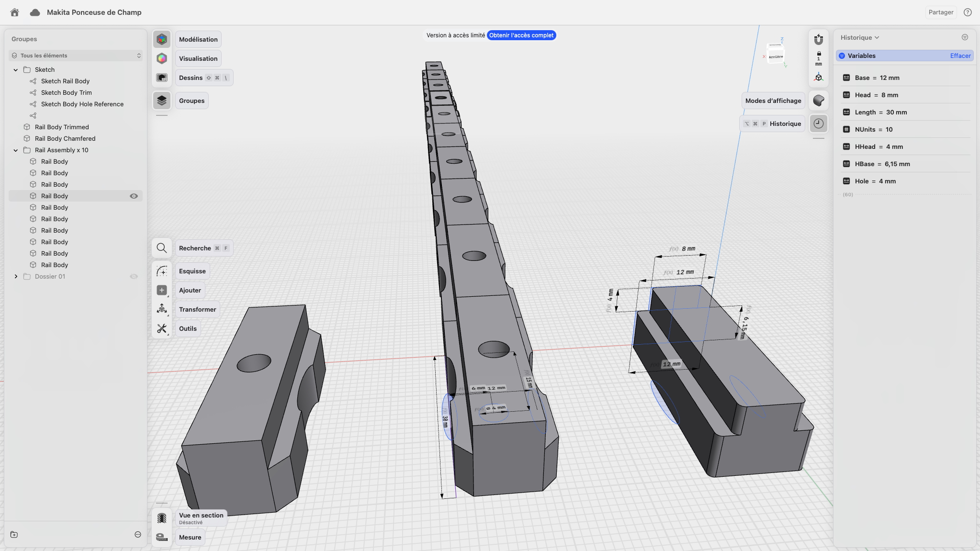Click the project title Makita Ponceuse de Champ
This screenshot has height=551, width=980.
(x=94, y=12)
